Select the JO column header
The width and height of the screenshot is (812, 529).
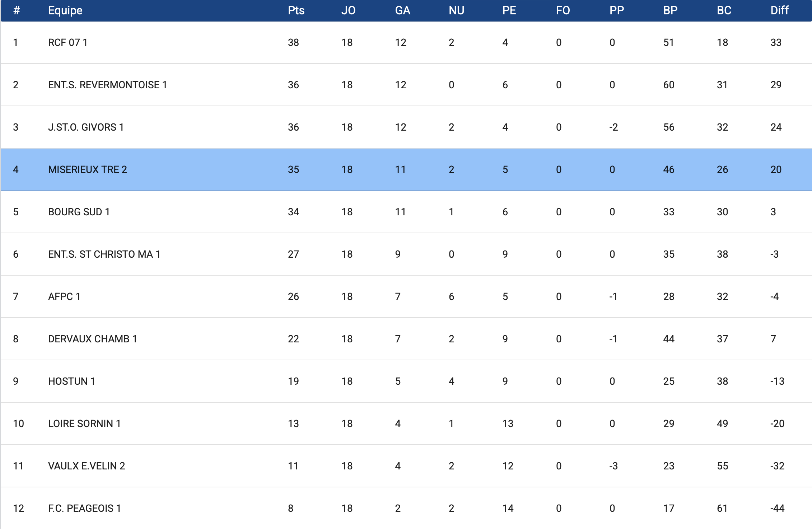348,10
